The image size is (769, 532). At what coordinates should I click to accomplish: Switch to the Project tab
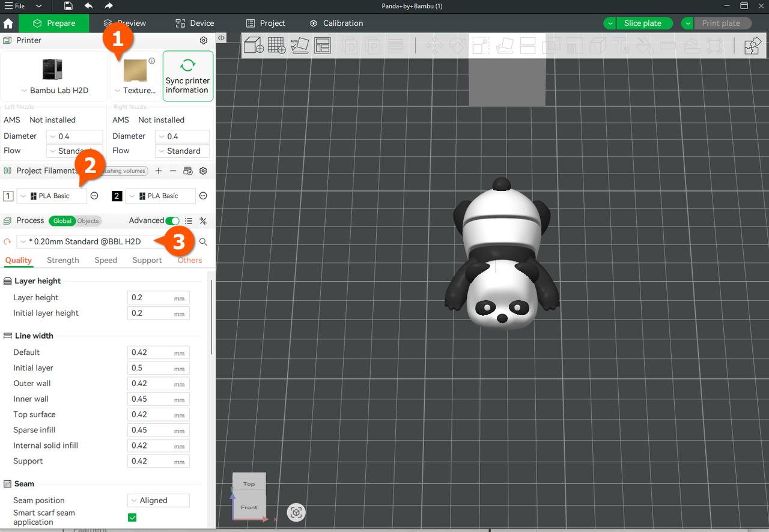[x=266, y=23]
